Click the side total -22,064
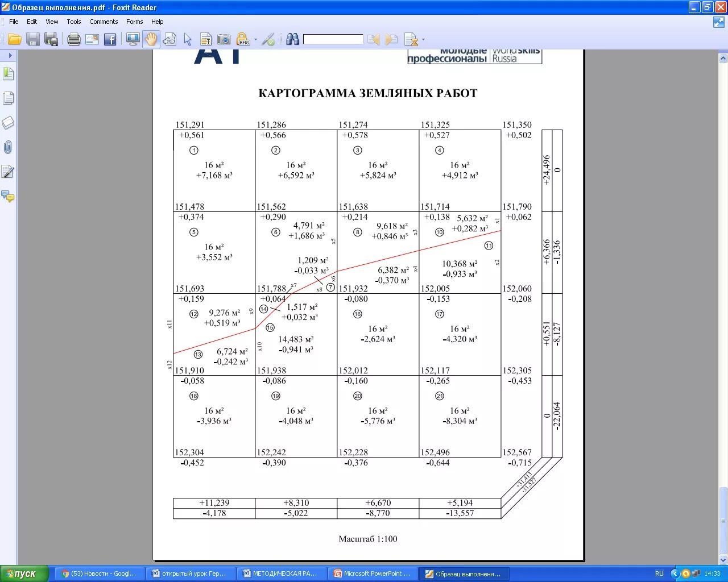This screenshot has height=582, width=728. (x=557, y=416)
